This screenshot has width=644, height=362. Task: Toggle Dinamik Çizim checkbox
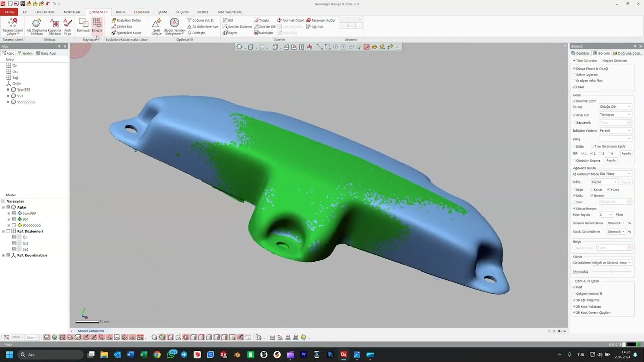coord(574,101)
